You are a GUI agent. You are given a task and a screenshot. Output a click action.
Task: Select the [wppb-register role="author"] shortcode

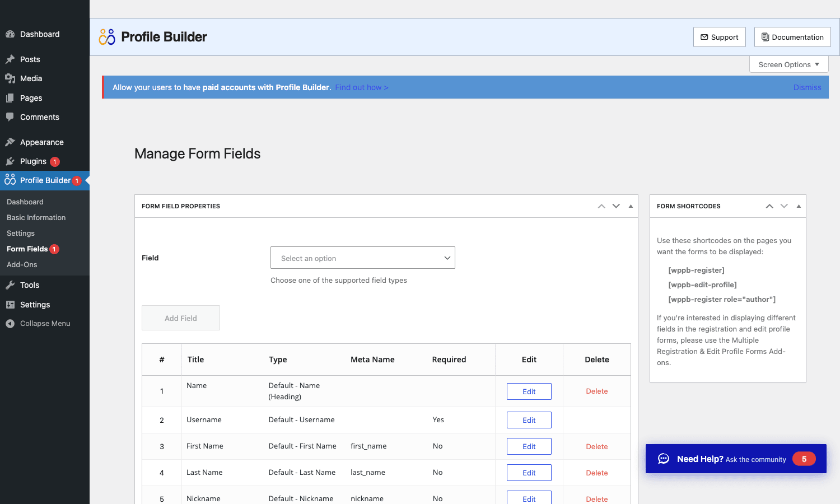pyautogui.click(x=722, y=299)
